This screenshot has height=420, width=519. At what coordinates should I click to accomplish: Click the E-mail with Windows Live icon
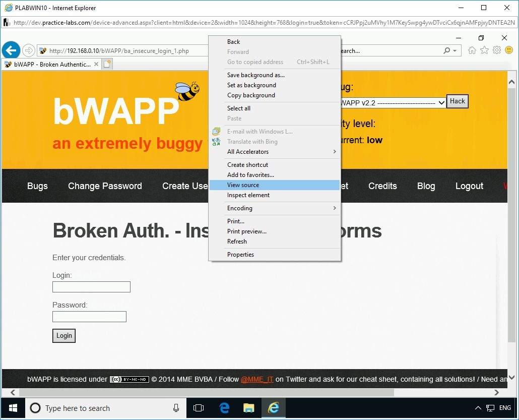[217, 131]
